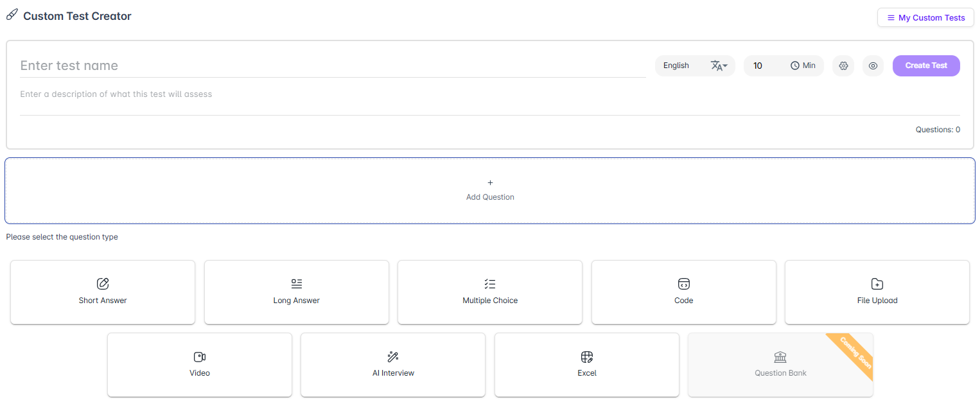980x402 pixels.
Task: Select the Long Answer question type
Action: point(296,292)
